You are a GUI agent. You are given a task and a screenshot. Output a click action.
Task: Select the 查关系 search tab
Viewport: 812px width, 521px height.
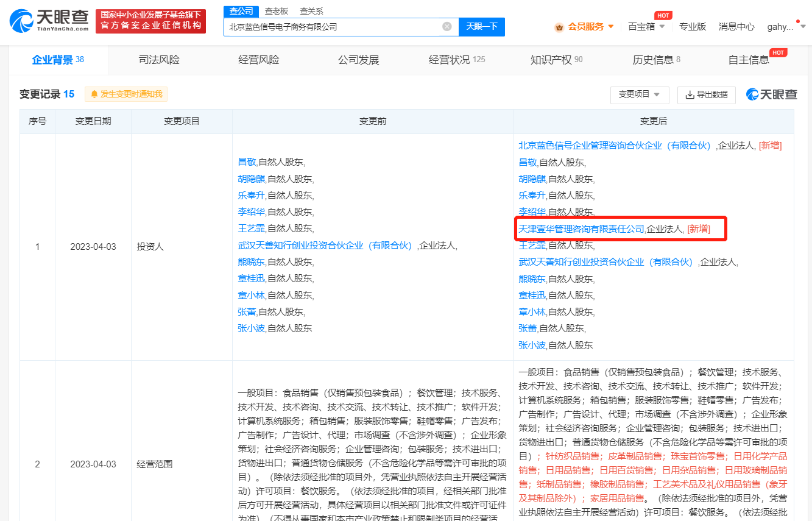311,11
